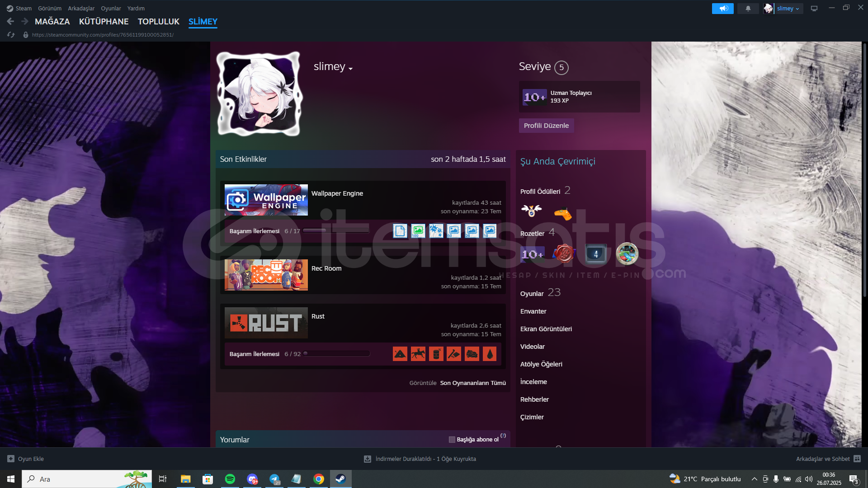Open the white winged profile award
This screenshot has height=488, width=868.
coord(531,211)
